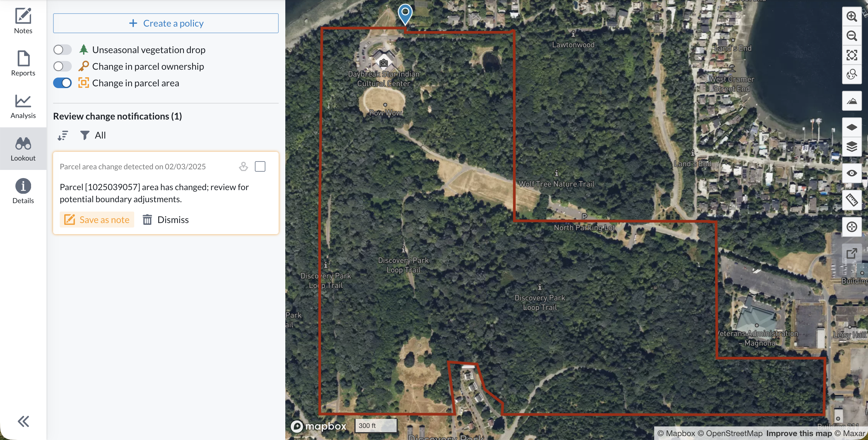Open the Analysis tab

[x=23, y=106]
